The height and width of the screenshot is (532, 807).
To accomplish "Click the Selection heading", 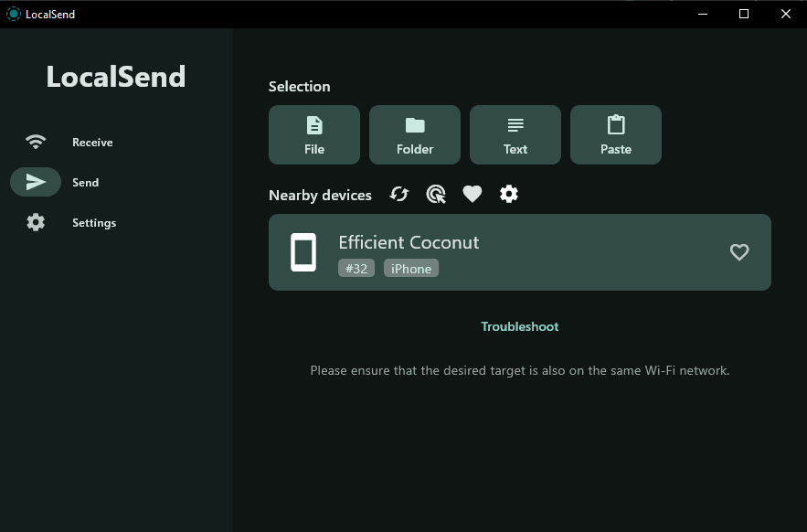I will coord(300,87).
